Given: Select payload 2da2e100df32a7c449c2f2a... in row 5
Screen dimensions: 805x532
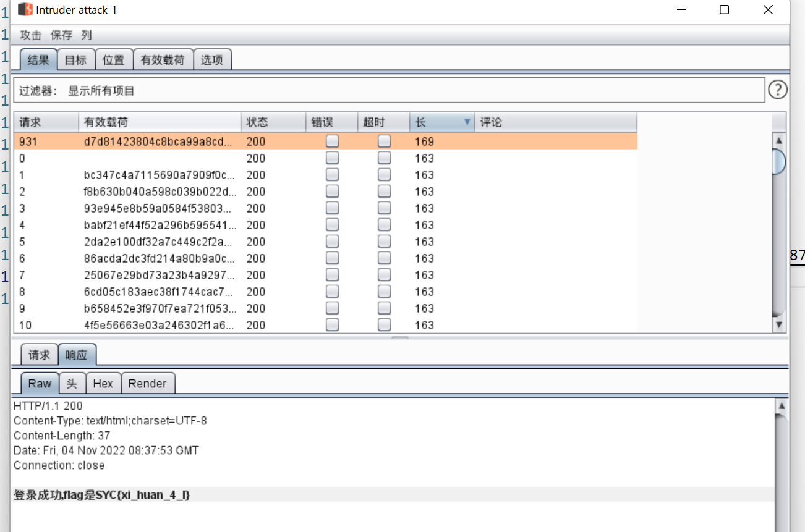Looking at the screenshot, I should (160, 242).
